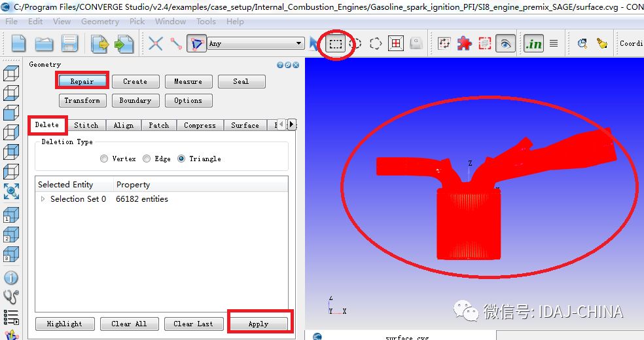Open the Edit menu
644x340 pixels.
coord(35,22)
